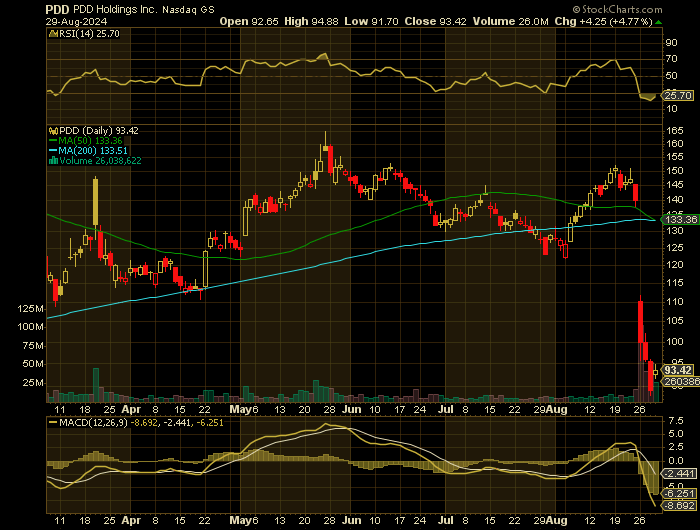Click the 93.42 price axis tag
Image resolution: width=700 pixels, height=530 pixels.
(678, 370)
